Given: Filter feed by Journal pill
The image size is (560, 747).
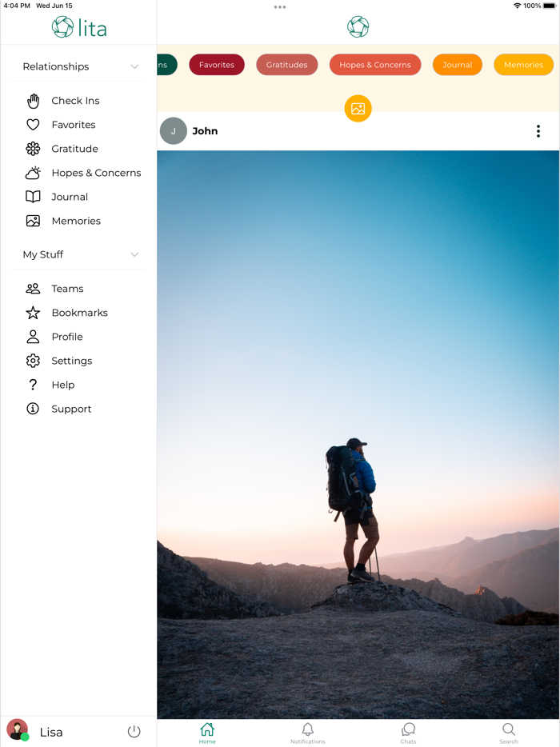Looking at the screenshot, I should pyautogui.click(x=458, y=65).
